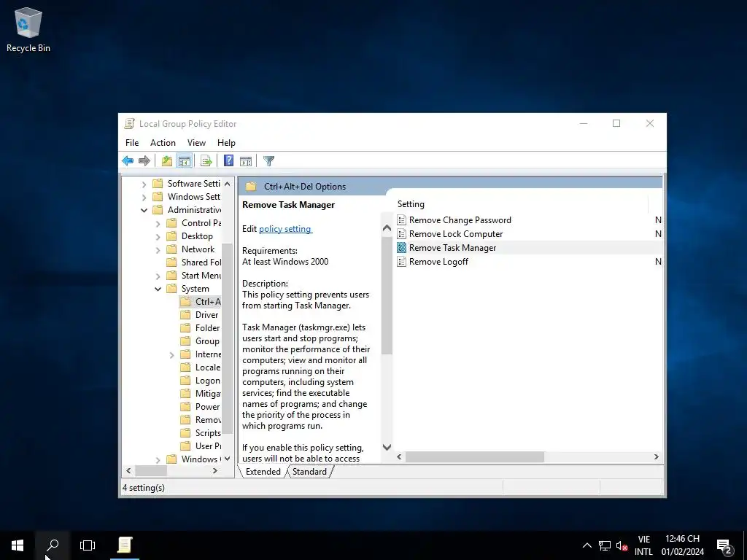Open the File menu

[x=132, y=143]
